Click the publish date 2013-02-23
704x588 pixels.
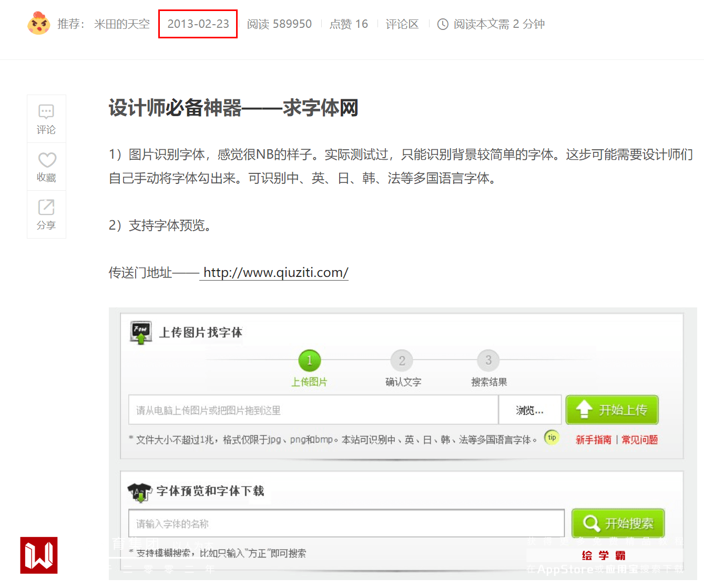click(198, 24)
